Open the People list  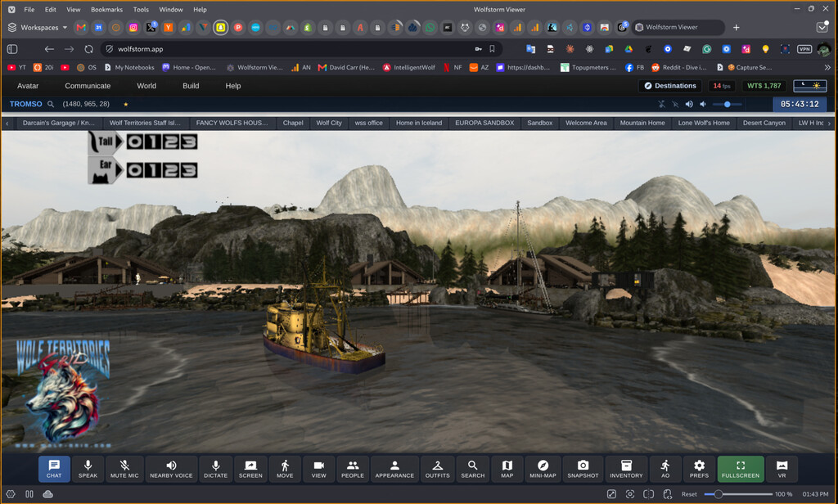(352, 469)
